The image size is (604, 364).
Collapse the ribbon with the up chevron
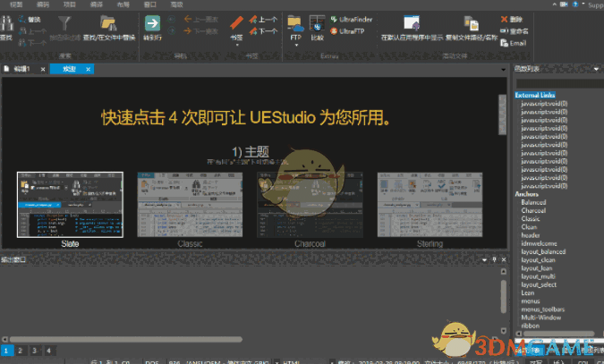[554, 4]
